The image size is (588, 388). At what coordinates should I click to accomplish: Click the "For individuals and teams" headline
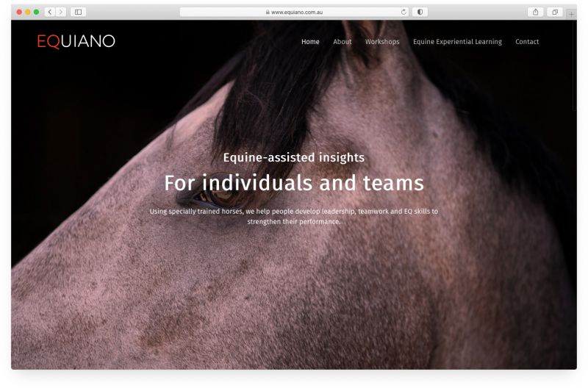(294, 183)
